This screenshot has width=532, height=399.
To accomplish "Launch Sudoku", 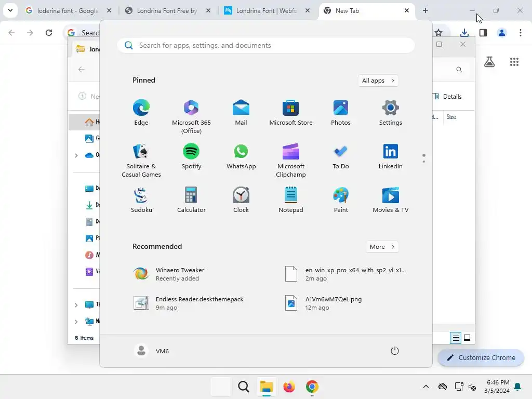I will (141, 200).
